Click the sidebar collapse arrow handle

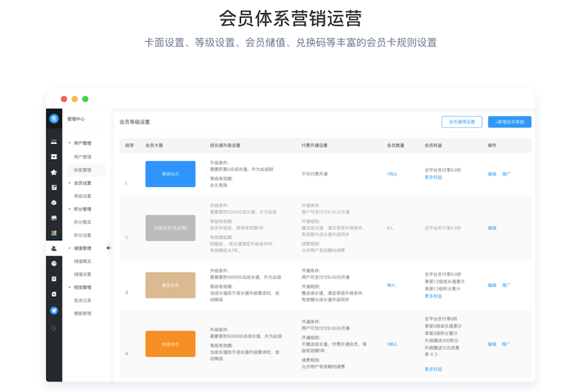click(x=109, y=248)
